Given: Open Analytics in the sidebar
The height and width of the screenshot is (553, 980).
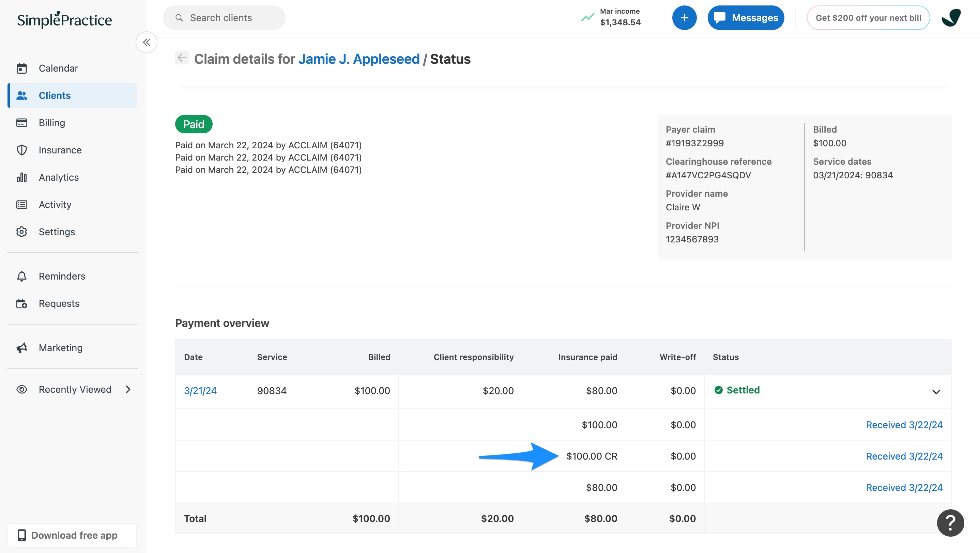Looking at the screenshot, I should 72,177.
